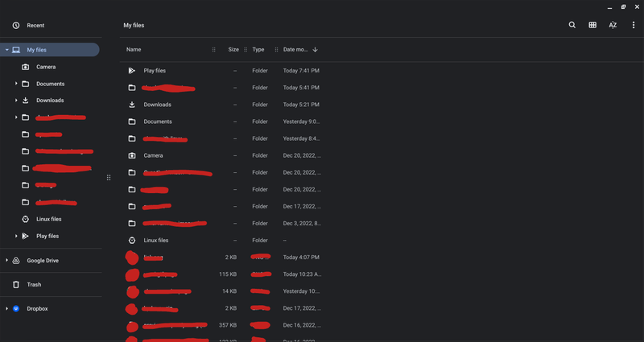This screenshot has width=644, height=342.
Task: Open Recent in the sidebar
Action: (x=35, y=26)
